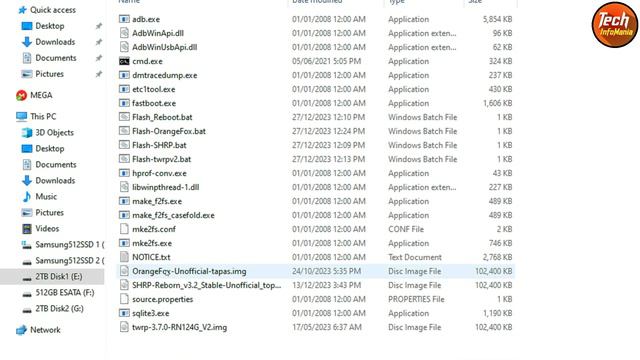The width and height of the screenshot is (640, 360).
Task: Click the sqlite3.exe icon
Action: point(124,313)
